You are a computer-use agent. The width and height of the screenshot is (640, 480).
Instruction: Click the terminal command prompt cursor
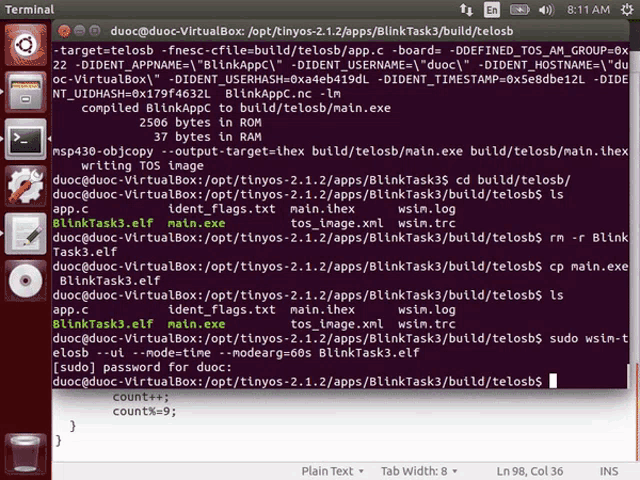pyautogui.click(x=552, y=381)
